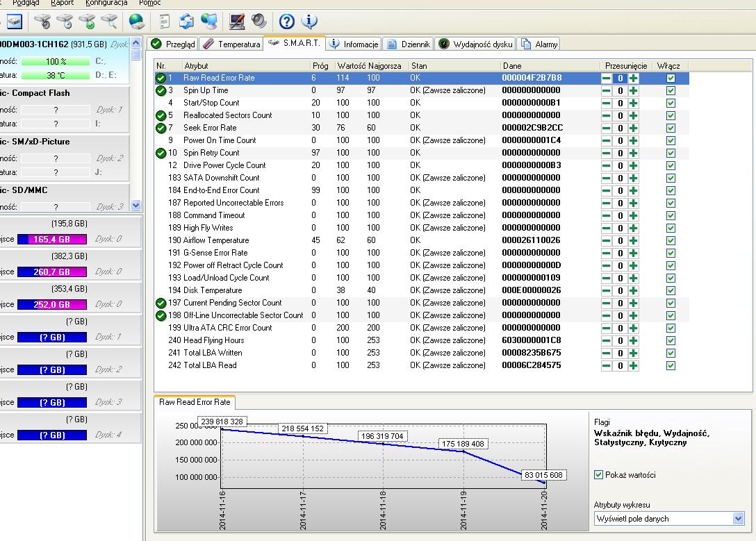Click green check icon beside Spin Retry Count

pos(161,153)
